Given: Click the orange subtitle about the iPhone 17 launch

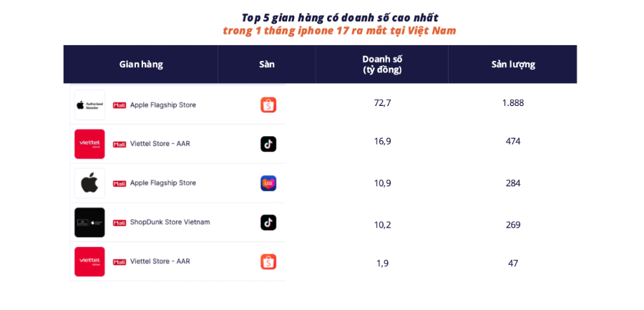Looking at the screenshot, I should [x=339, y=31].
